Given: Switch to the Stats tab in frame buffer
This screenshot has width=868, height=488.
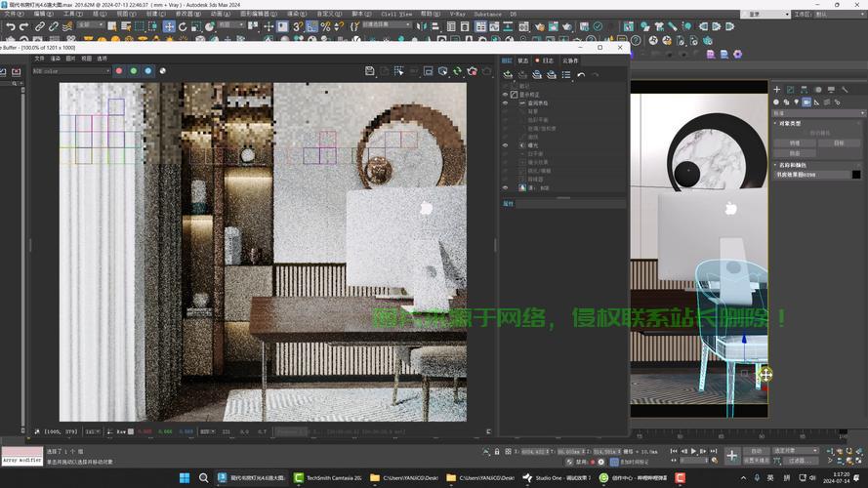Looking at the screenshot, I should (x=523, y=61).
